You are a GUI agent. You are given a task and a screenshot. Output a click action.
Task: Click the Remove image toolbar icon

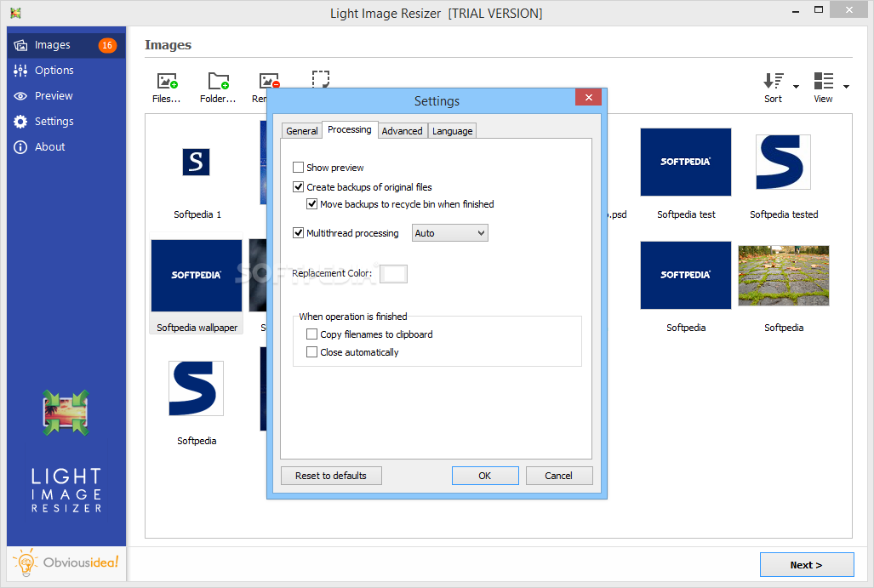click(269, 81)
